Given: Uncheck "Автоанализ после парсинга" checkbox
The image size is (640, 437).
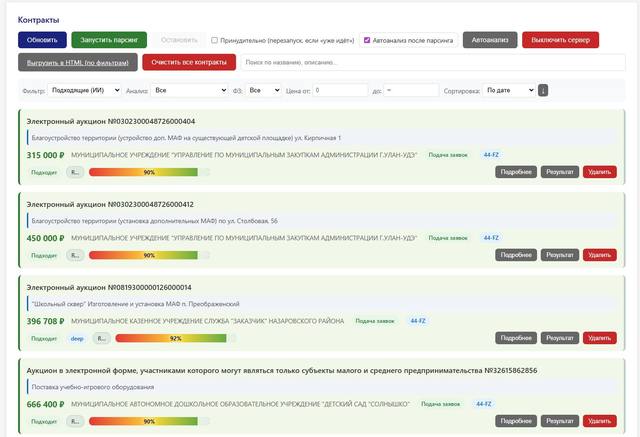Looking at the screenshot, I should click(366, 40).
